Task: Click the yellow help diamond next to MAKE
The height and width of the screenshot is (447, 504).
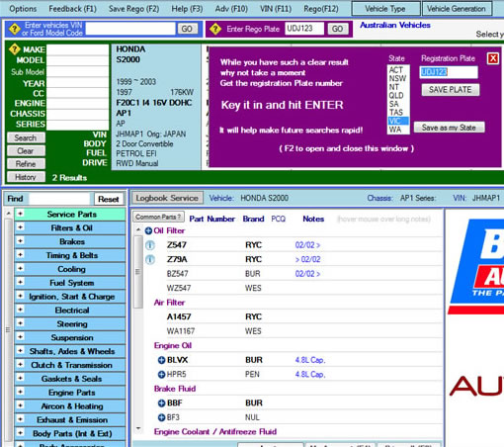Action: pos(15,49)
